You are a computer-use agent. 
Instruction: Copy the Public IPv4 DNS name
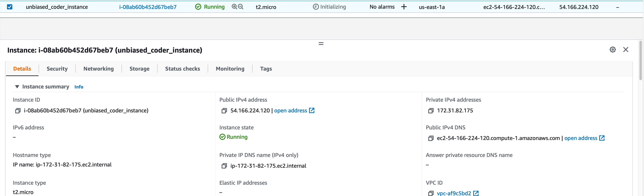pyautogui.click(x=430, y=138)
